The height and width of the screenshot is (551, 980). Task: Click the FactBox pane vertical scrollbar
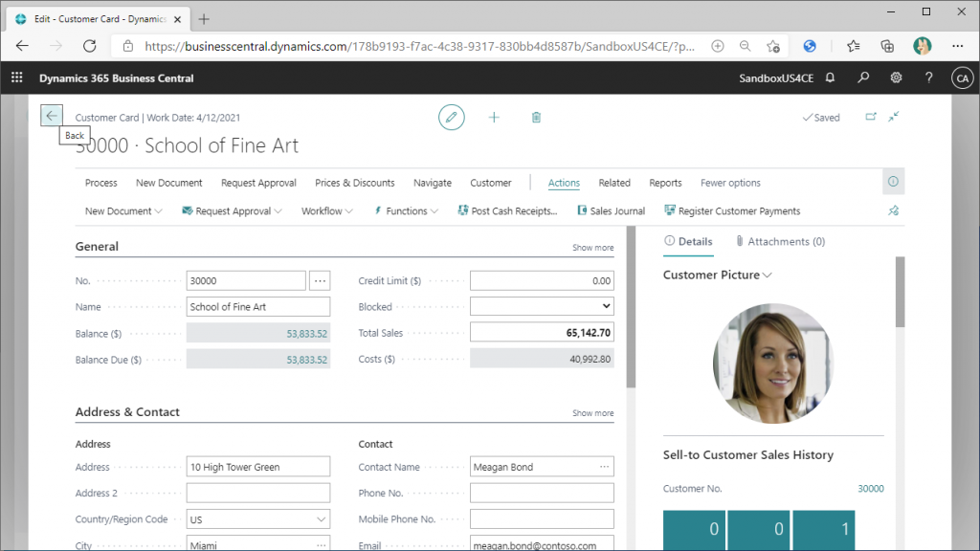pos(900,292)
